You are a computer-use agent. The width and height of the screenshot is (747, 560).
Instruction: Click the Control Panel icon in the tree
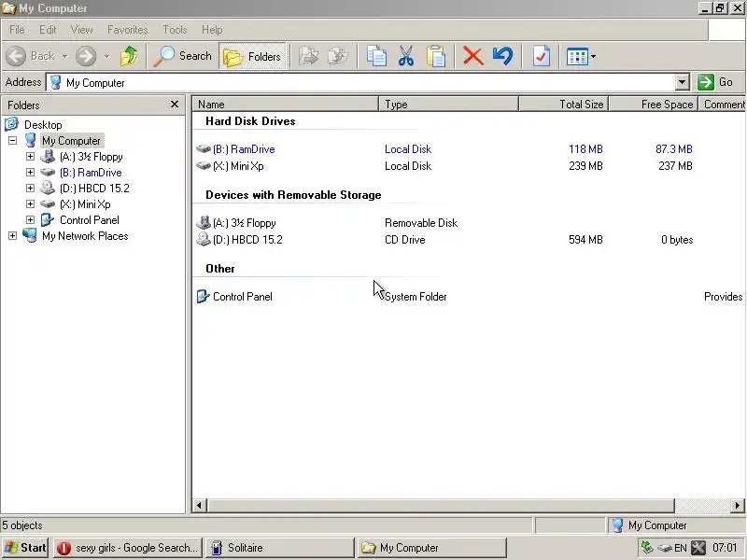[48, 220]
